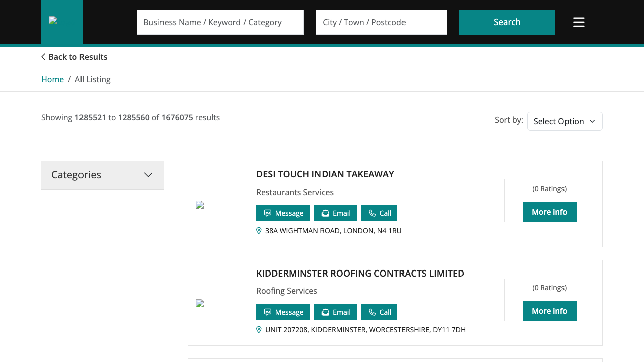Open the hamburger navigation menu
Screen dimensions: 644x362
click(x=578, y=22)
